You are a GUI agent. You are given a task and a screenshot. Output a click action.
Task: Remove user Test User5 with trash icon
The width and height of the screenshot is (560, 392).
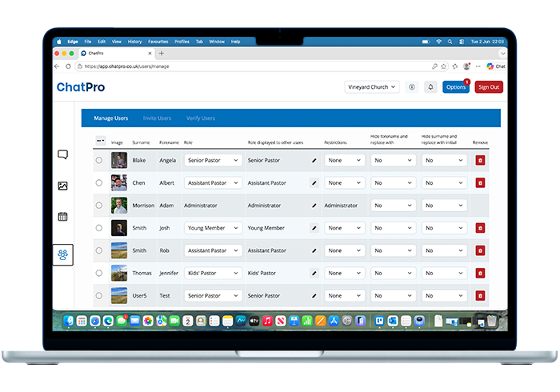(x=480, y=296)
